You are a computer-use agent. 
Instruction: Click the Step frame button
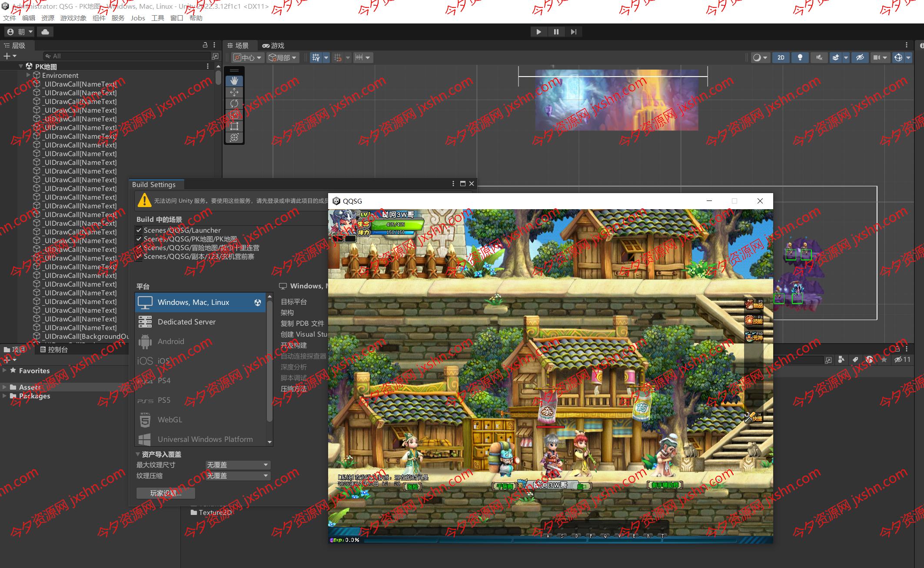pyautogui.click(x=573, y=32)
